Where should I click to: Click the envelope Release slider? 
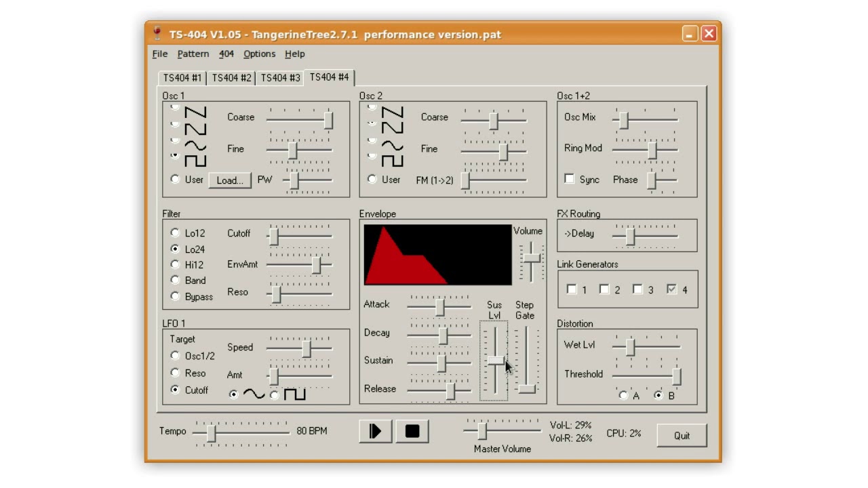click(x=439, y=390)
